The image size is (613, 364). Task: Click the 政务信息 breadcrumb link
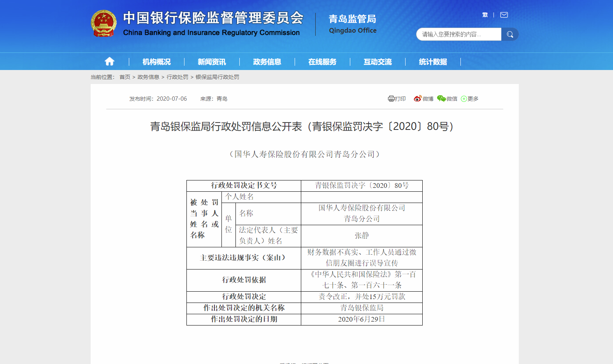pos(148,77)
